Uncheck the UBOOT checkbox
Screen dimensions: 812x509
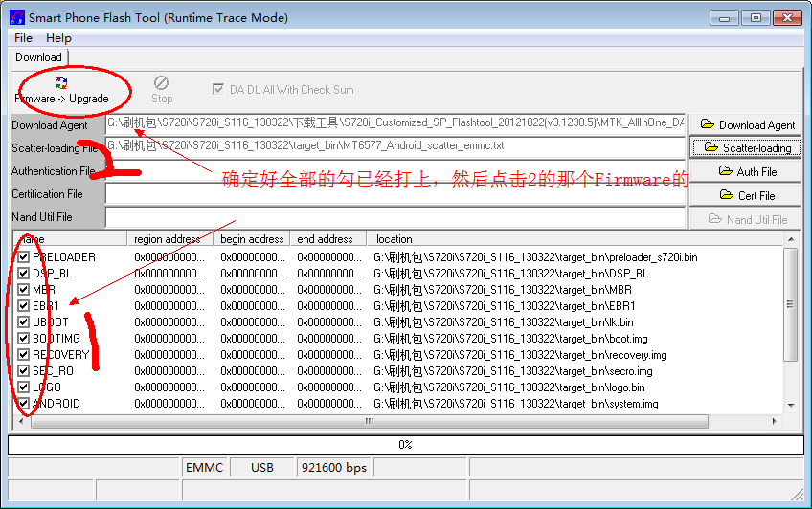point(23,322)
